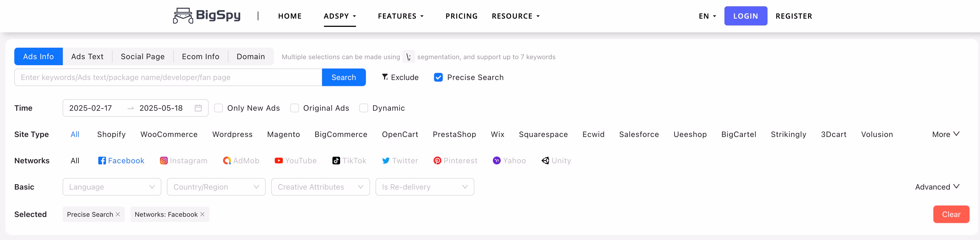Viewport: 980px width, 240px height.
Task: Select the AdMob network filter
Action: (x=241, y=161)
